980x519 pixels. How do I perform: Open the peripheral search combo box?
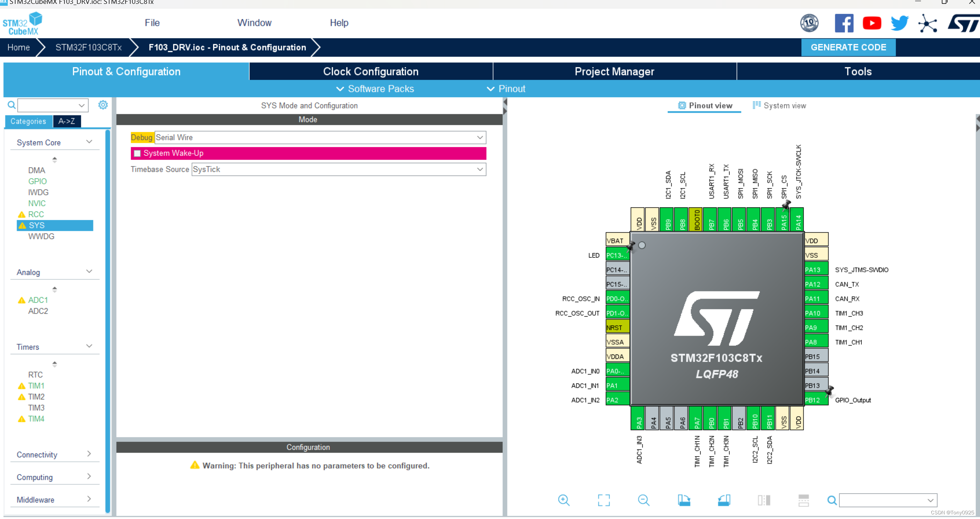(53, 105)
